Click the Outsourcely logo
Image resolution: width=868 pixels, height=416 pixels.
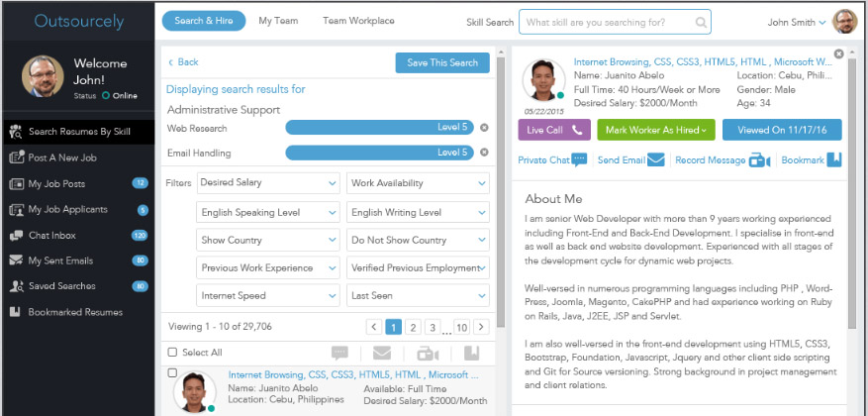(x=78, y=21)
